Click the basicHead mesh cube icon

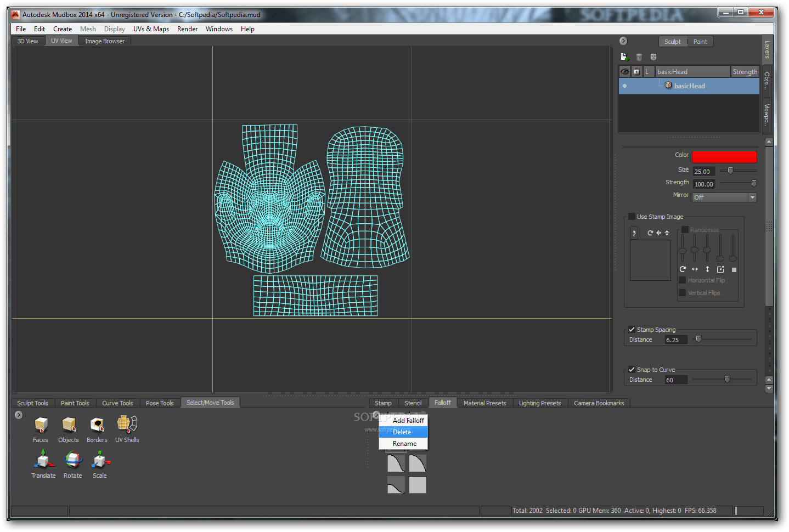click(668, 86)
